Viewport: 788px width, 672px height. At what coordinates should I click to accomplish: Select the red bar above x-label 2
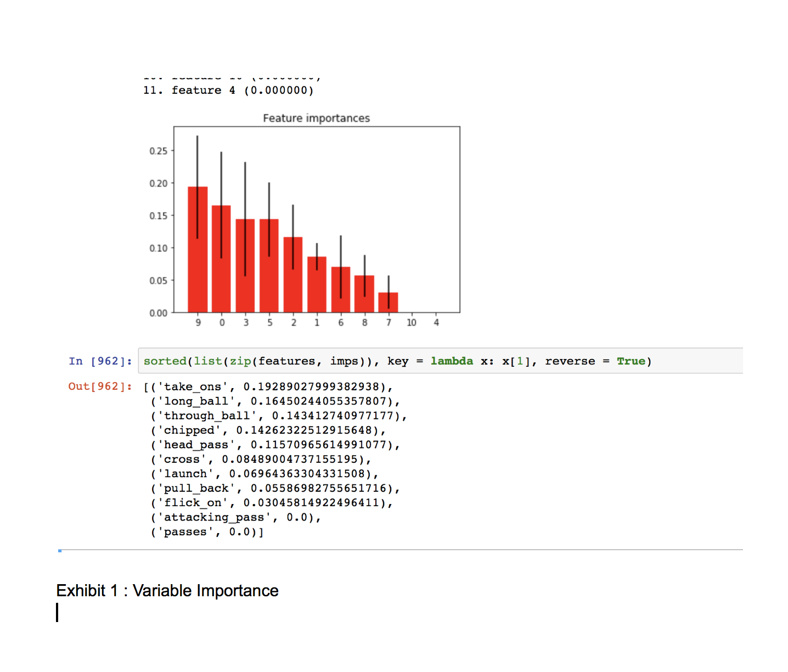(x=293, y=275)
